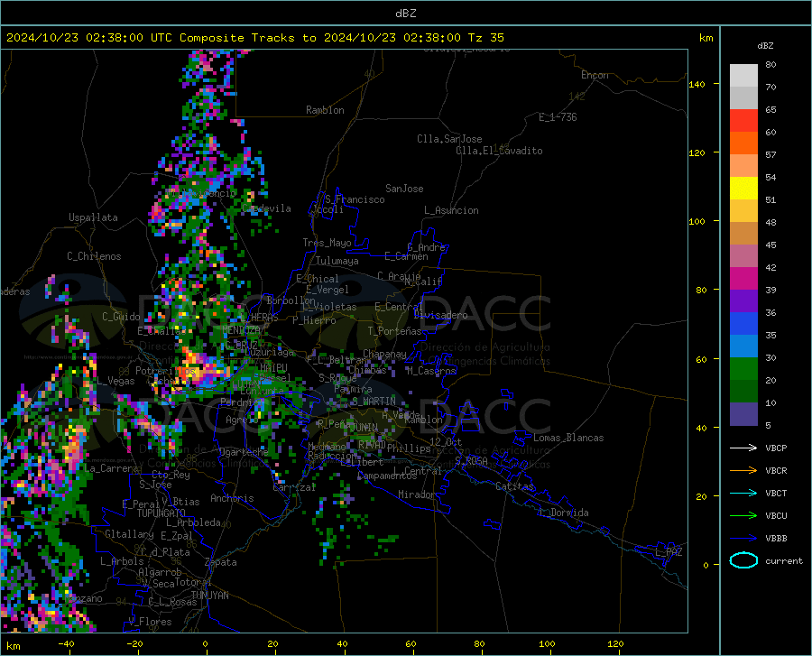Click the Divisadero label

440,315
